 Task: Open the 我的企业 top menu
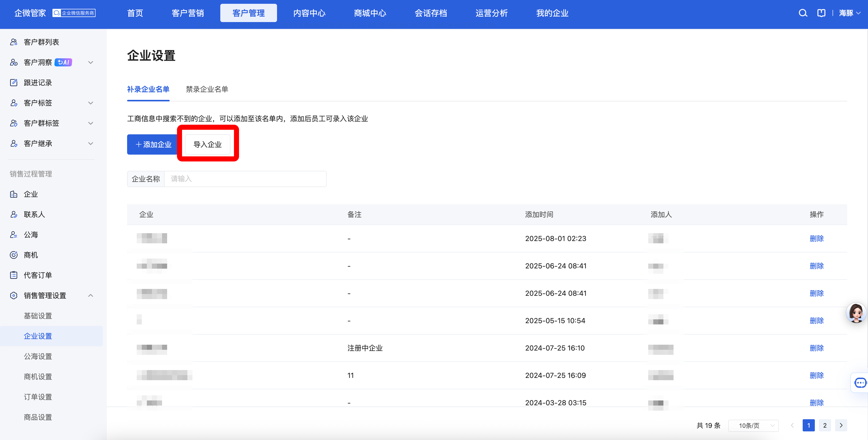(x=552, y=13)
